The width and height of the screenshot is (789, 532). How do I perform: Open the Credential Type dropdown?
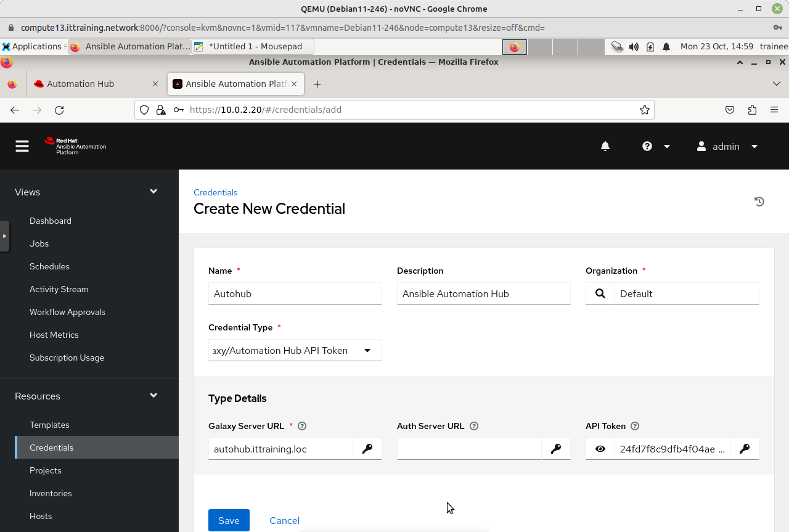pos(295,350)
